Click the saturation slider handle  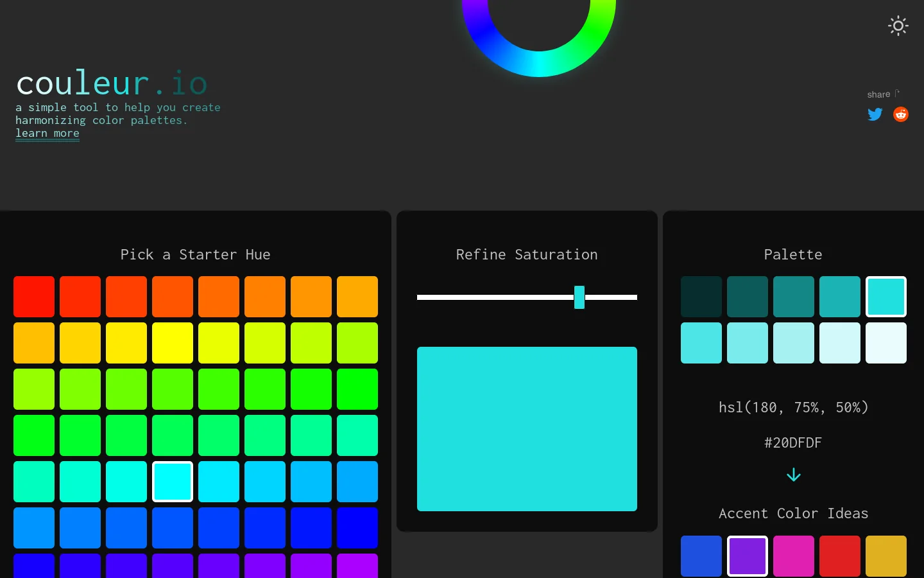pos(579,297)
